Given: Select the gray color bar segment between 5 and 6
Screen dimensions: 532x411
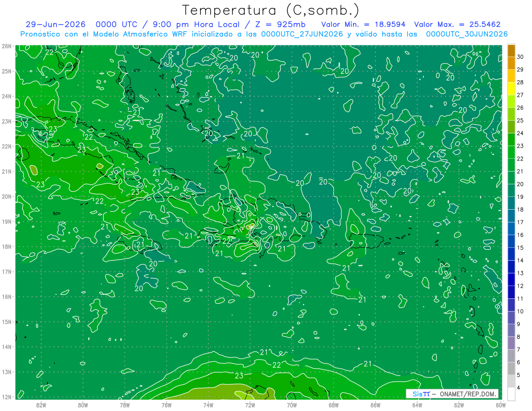Looking at the screenshot, I should coord(512,368).
